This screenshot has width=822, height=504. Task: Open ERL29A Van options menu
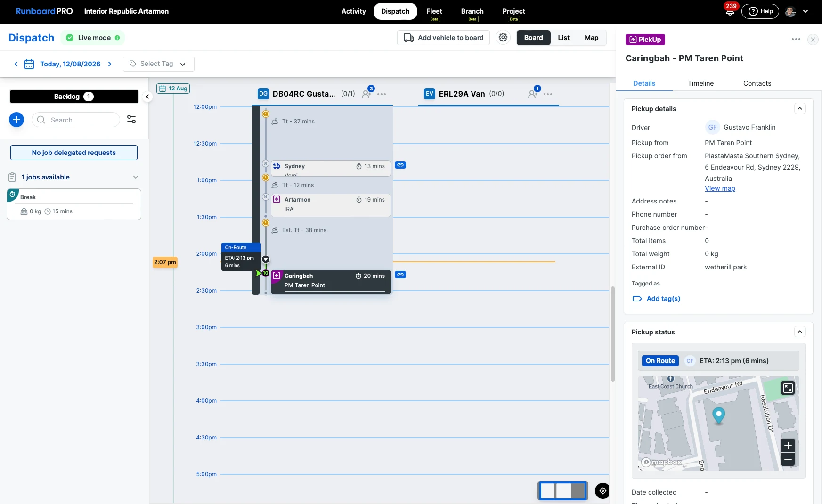548,94
